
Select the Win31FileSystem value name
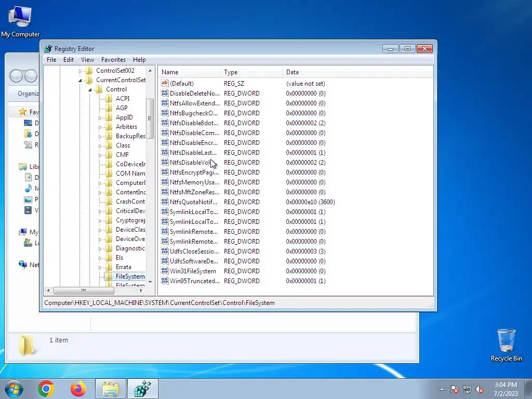[193, 271]
